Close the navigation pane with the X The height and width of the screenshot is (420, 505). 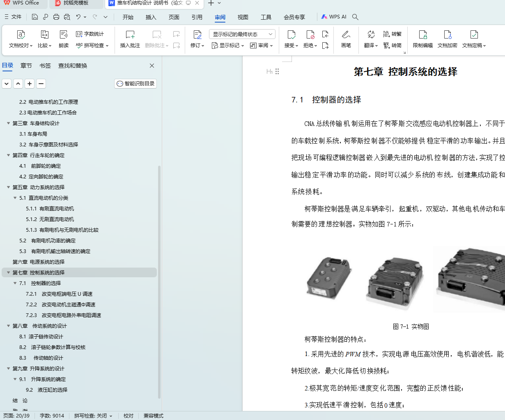pos(152,66)
